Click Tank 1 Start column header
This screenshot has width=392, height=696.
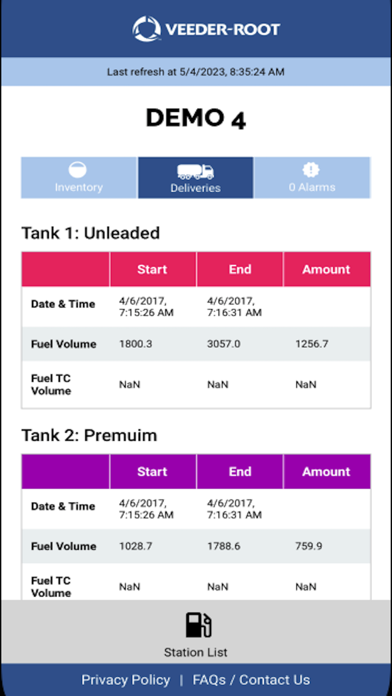152,269
